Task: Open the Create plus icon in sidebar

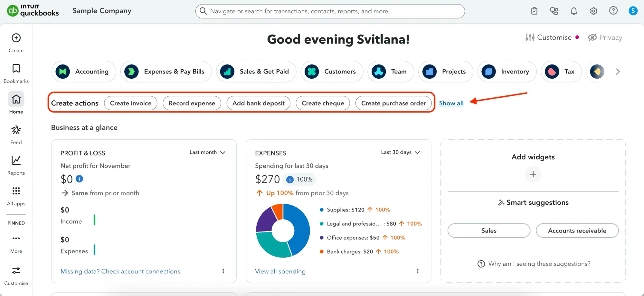Action: tap(16, 38)
